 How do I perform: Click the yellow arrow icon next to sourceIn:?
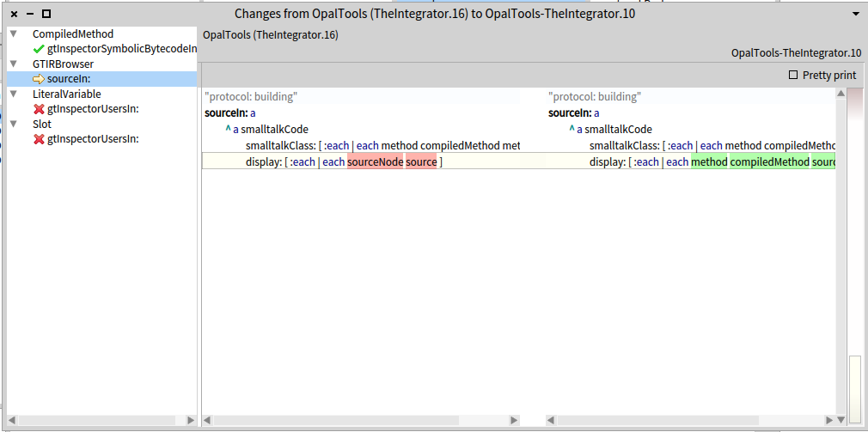click(39, 79)
